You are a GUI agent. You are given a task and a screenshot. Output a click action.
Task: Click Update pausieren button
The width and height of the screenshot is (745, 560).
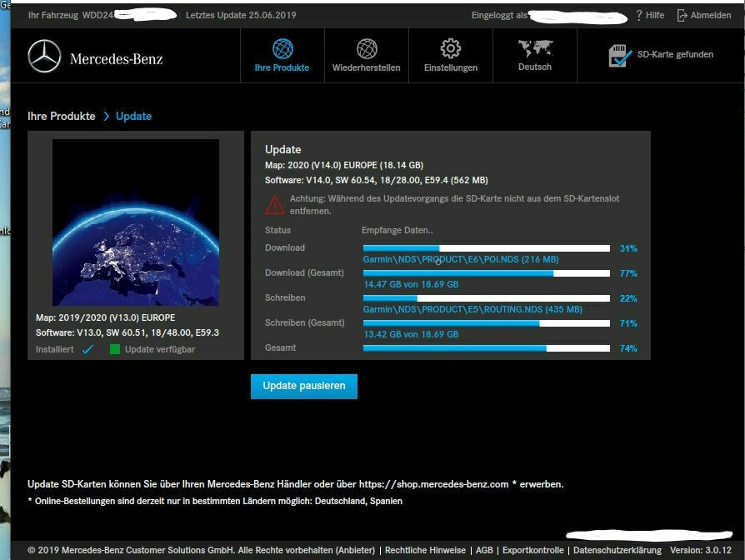(304, 386)
